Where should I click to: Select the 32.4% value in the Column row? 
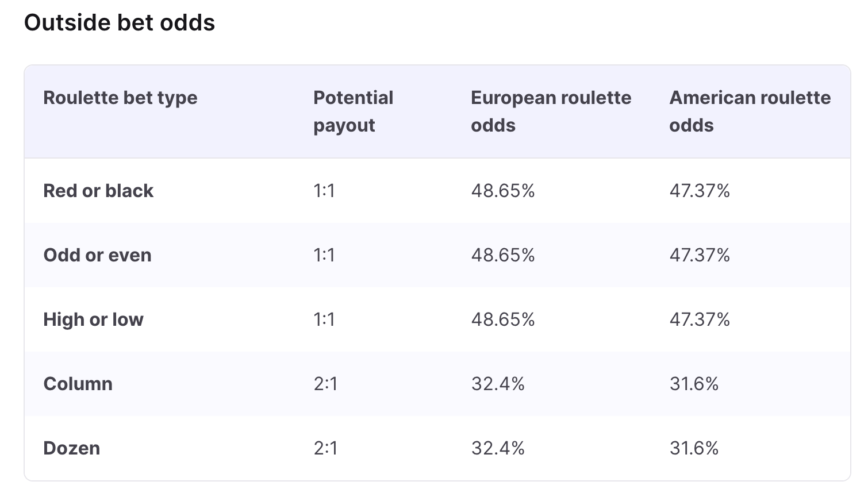click(498, 384)
